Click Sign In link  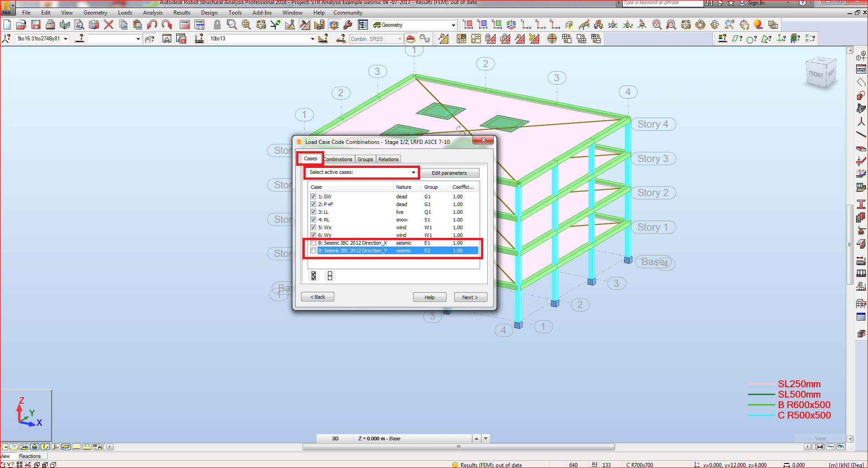(x=756, y=3)
